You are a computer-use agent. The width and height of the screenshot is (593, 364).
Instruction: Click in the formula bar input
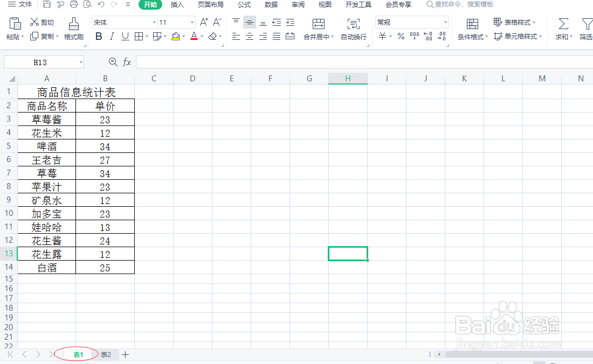pyautogui.click(x=364, y=62)
